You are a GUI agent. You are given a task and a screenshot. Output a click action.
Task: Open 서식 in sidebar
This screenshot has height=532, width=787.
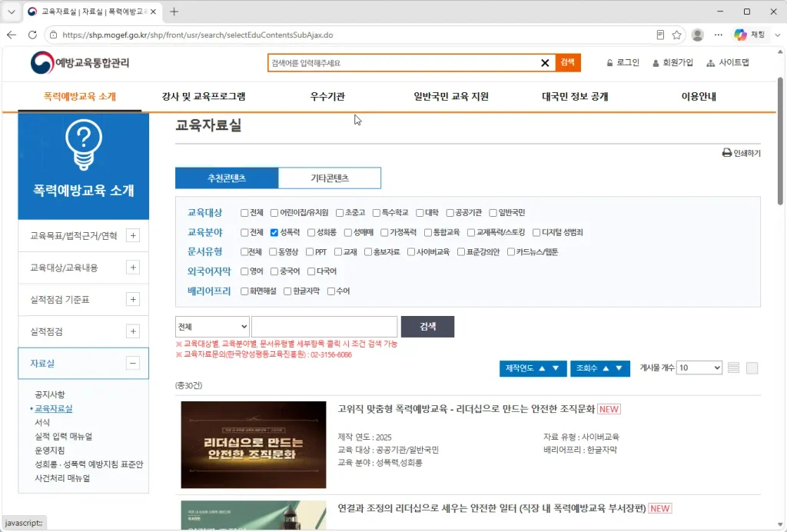coord(42,423)
